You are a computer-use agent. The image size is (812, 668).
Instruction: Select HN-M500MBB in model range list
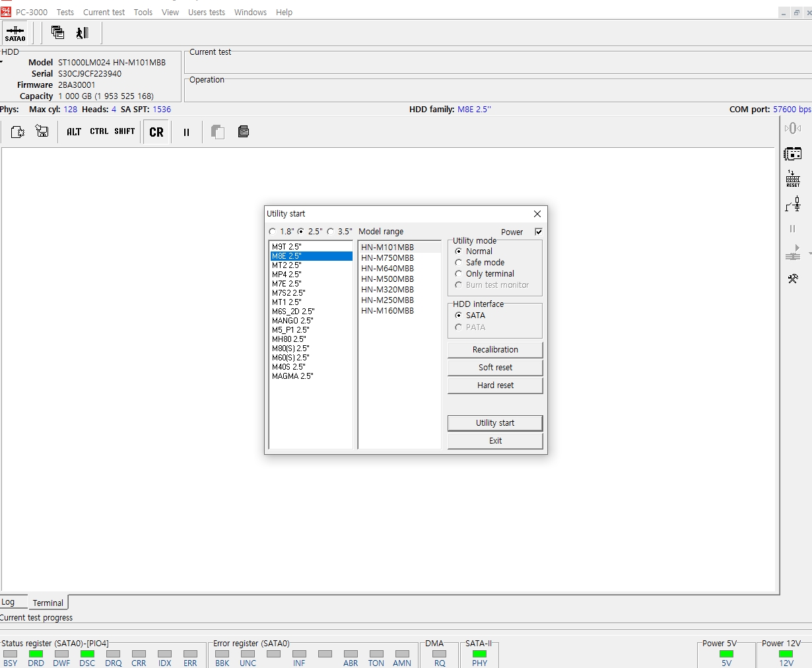coord(388,279)
